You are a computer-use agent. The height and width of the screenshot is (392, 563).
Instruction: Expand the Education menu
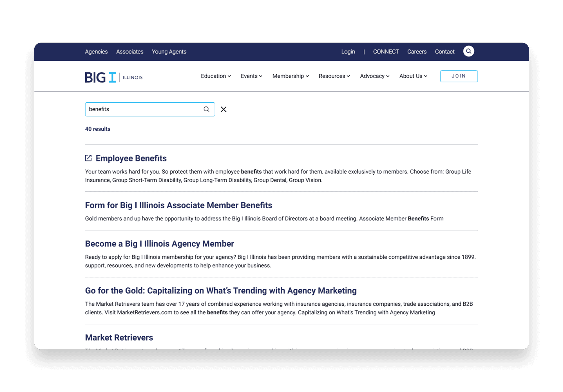tap(216, 76)
